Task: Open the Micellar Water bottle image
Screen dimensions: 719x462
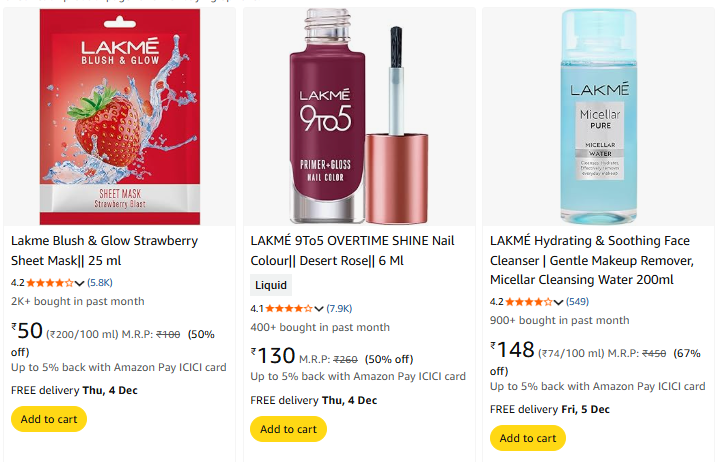Action: 598,117
